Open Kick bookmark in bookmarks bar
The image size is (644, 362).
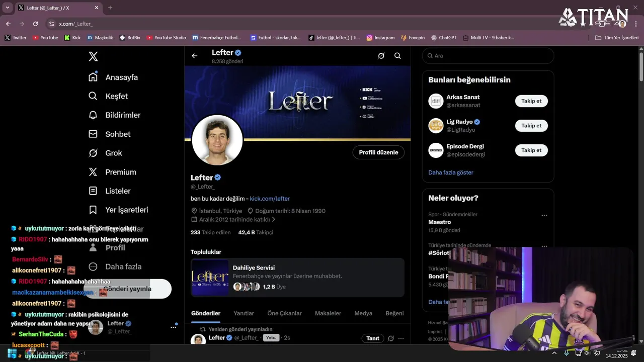72,38
